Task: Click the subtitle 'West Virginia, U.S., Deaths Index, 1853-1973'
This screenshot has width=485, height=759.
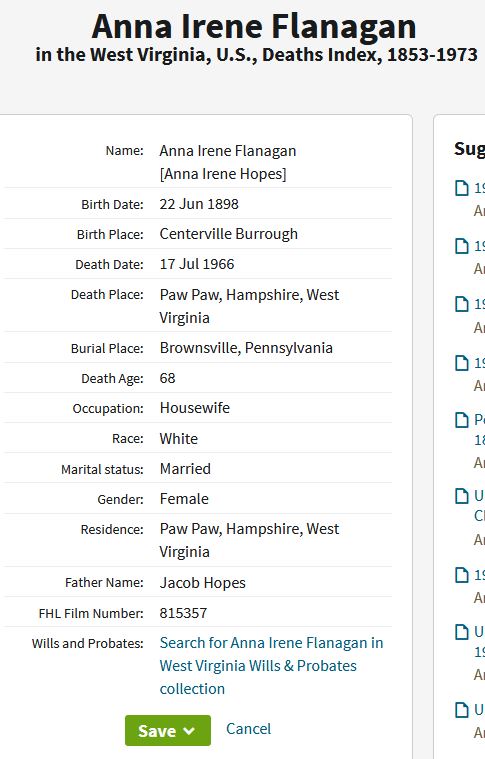Action: [284, 54]
